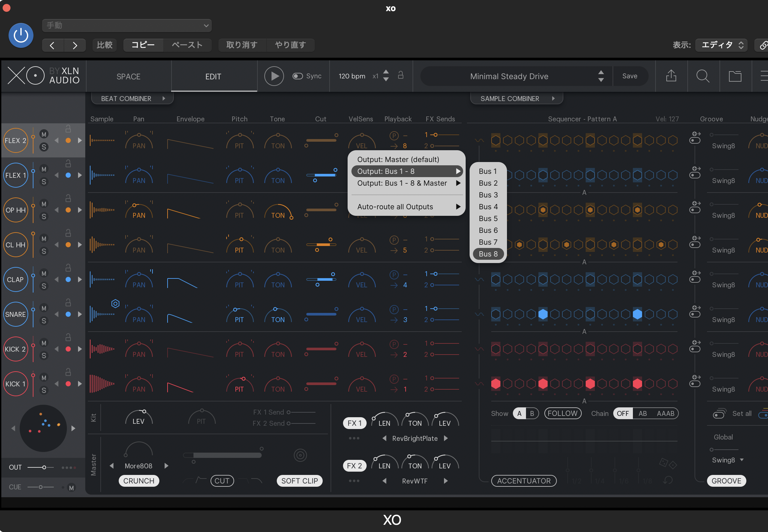
Task: Select the FLEX 1 channel circle
Action: click(x=16, y=175)
